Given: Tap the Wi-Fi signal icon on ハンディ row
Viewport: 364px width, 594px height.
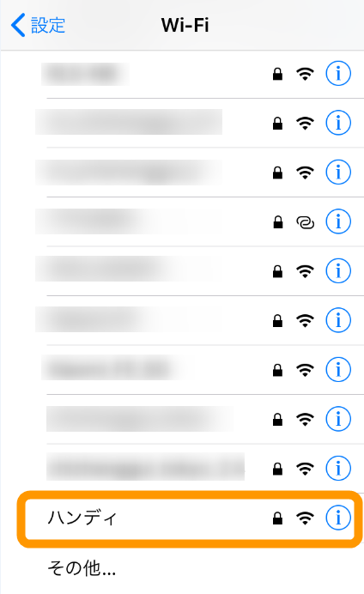Looking at the screenshot, I should 306,518.
